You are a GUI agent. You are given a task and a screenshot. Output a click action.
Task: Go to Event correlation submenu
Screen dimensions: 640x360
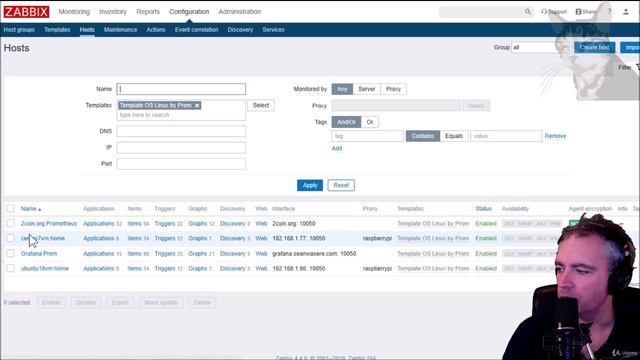pos(196,30)
